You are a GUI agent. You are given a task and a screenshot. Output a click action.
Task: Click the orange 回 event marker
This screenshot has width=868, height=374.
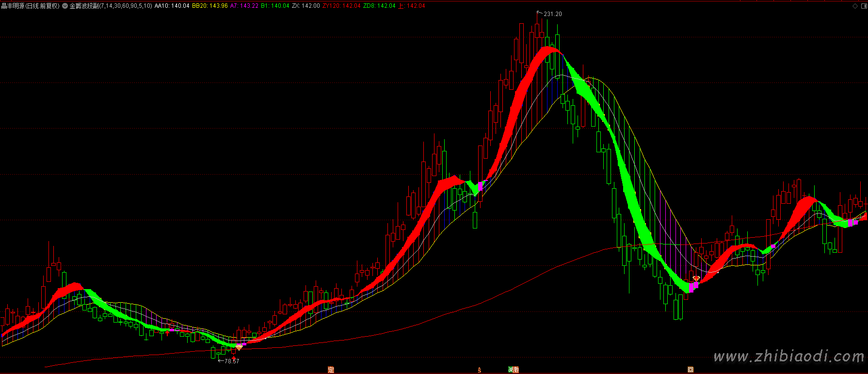(691, 370)
